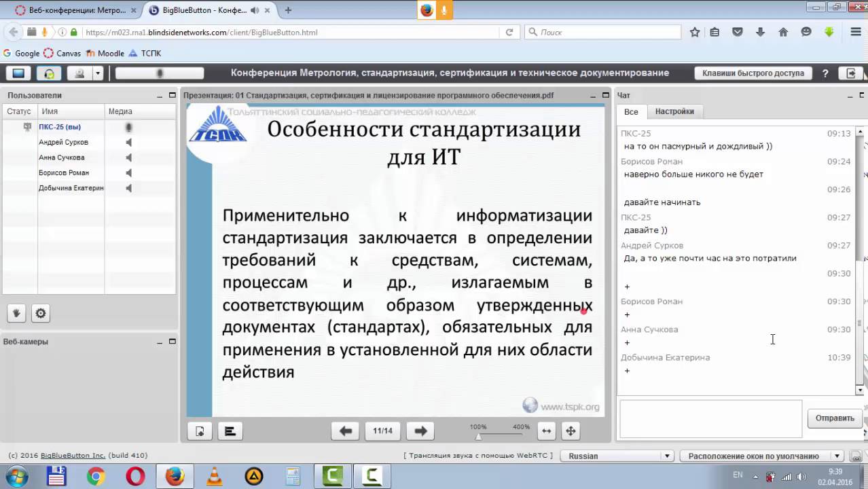Mute Борисов Роман's speaker icon
Viewport: 868px width, 489px height.
tap(128, 173)
